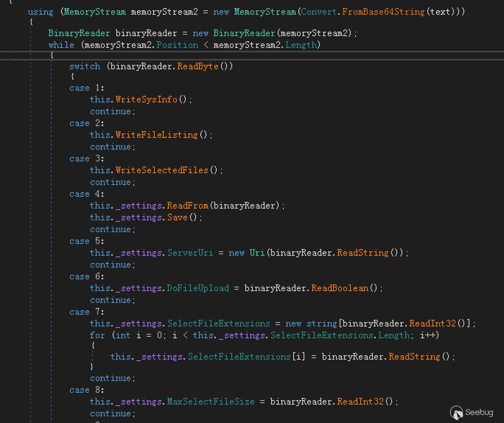Select the MaxSelectFileSize property
Screen dimensions: 504x423
tap(211, 402)
